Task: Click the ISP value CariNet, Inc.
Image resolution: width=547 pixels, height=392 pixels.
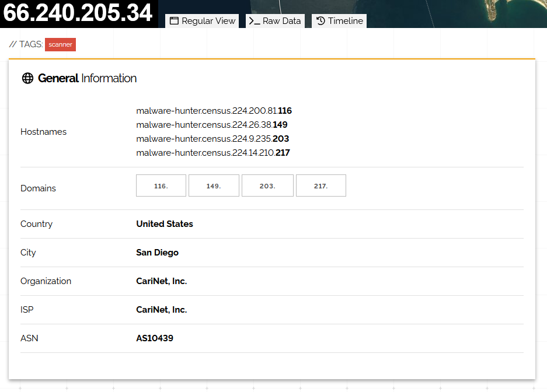Action: 162,309
